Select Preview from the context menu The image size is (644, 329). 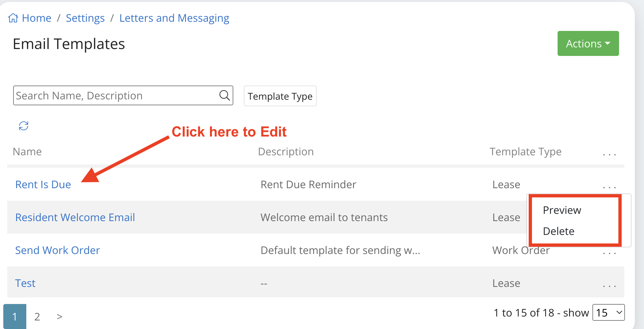click(x=562, y=210)
